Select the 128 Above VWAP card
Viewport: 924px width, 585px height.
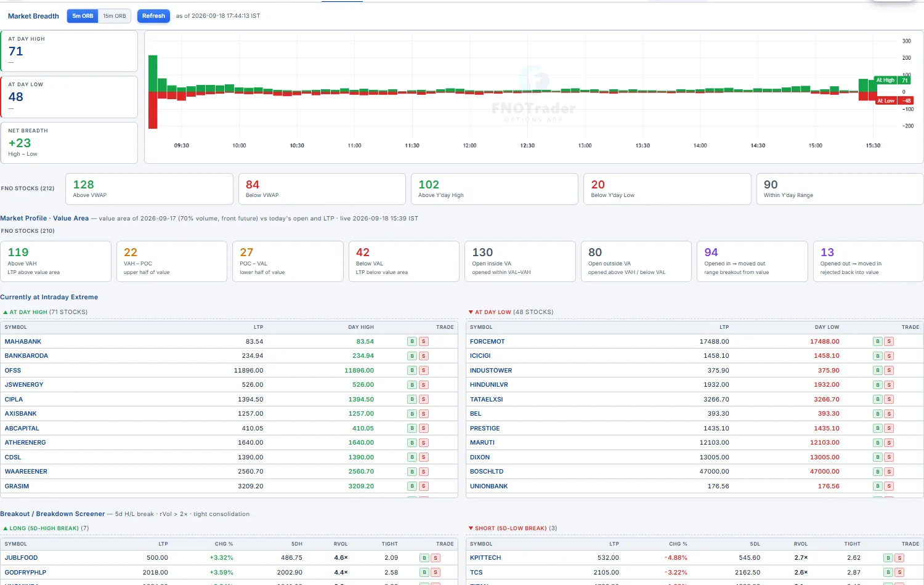pyautogui.click(x=149, y=188)
